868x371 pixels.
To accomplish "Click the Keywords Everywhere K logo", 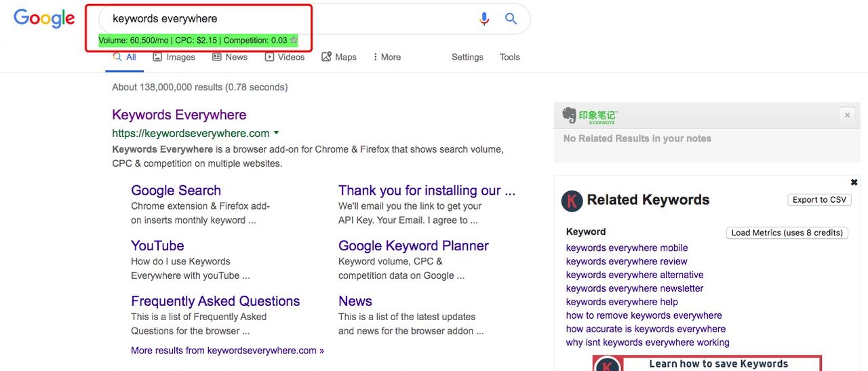I will coord(572,201).
